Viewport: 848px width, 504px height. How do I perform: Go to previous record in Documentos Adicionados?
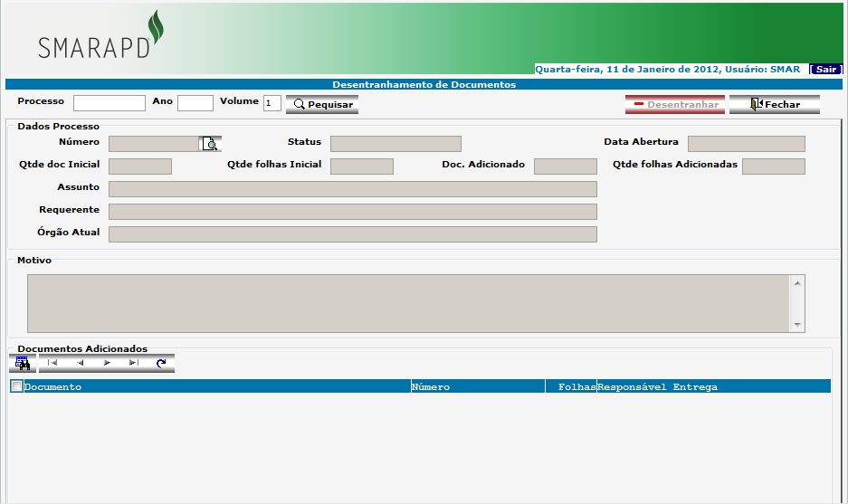click(80, 363)
